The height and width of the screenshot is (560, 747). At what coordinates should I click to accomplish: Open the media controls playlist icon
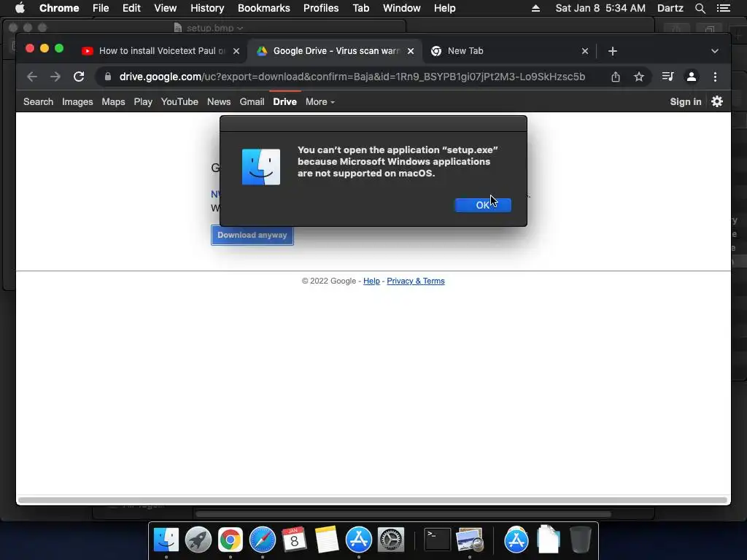(667, 77)
